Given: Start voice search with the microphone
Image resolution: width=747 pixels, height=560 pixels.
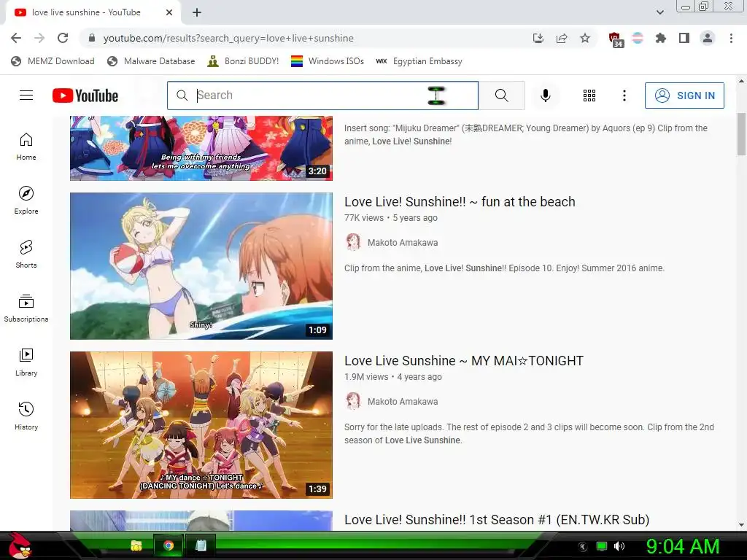Looking at the screenshot, I should pos(546,96).
